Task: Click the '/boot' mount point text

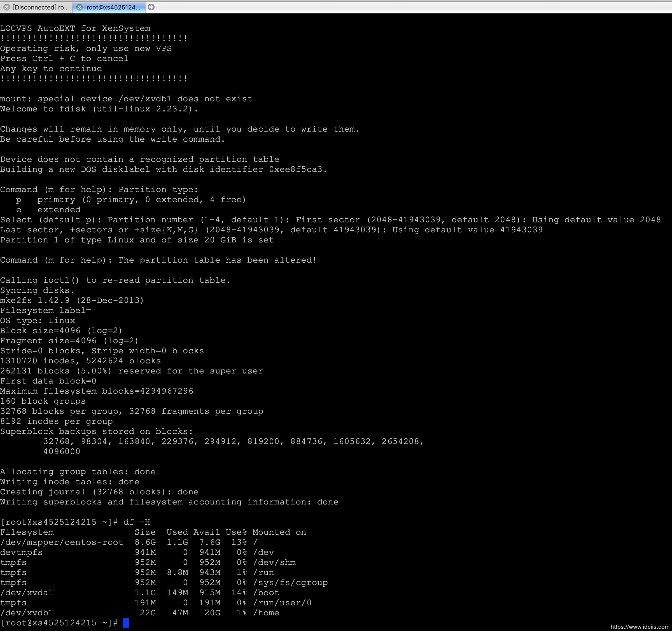Action: 266,592
